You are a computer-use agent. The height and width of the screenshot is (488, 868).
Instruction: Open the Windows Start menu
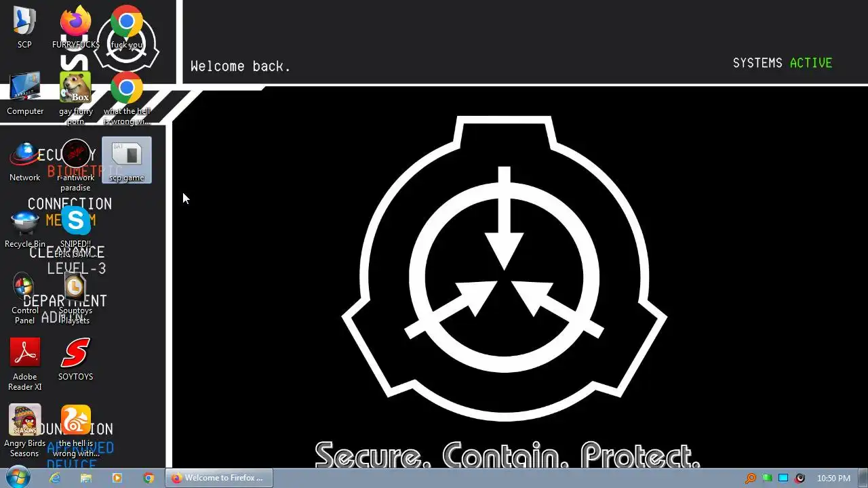pyautogui.click(x=18, y=478)
